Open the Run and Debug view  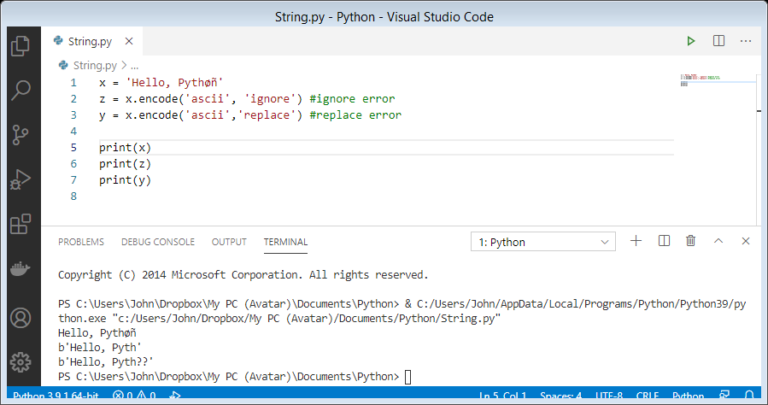pos(19,180)
